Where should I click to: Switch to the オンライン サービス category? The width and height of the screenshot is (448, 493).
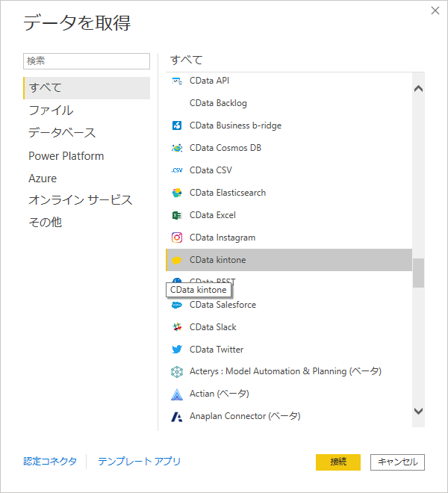(81, 200)
